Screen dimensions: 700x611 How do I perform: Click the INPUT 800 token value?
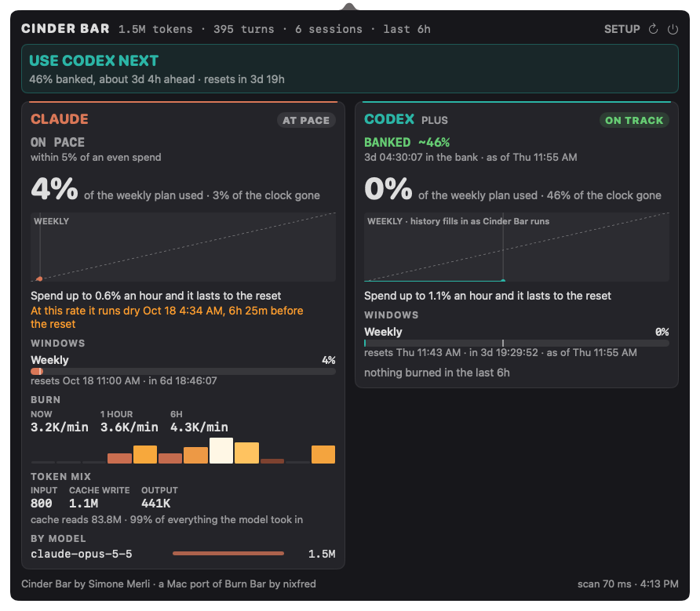(41, 503)
